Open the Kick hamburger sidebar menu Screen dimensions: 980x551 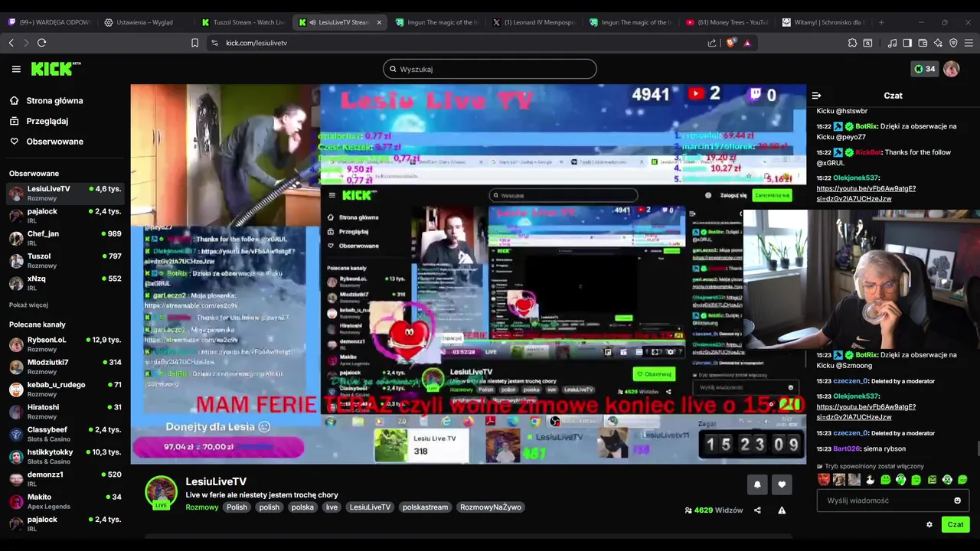[16, 69]
